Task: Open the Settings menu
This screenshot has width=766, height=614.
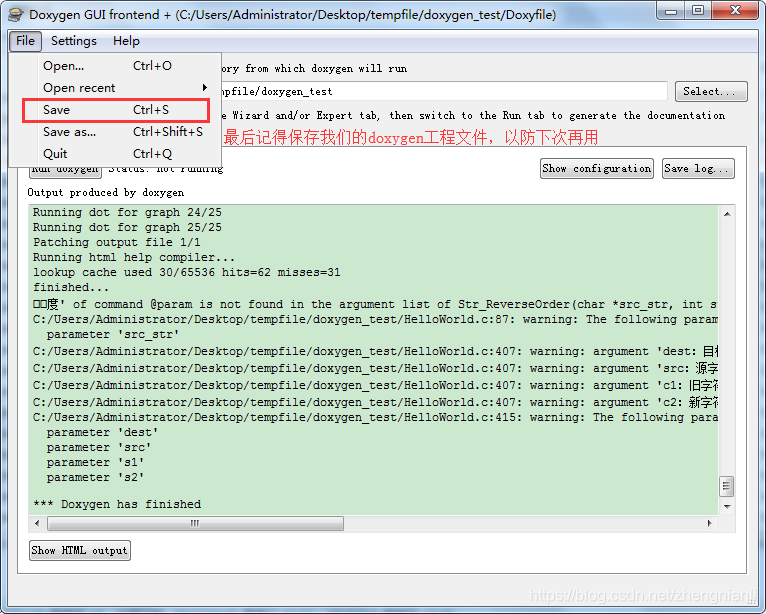Action: point(74,41)
